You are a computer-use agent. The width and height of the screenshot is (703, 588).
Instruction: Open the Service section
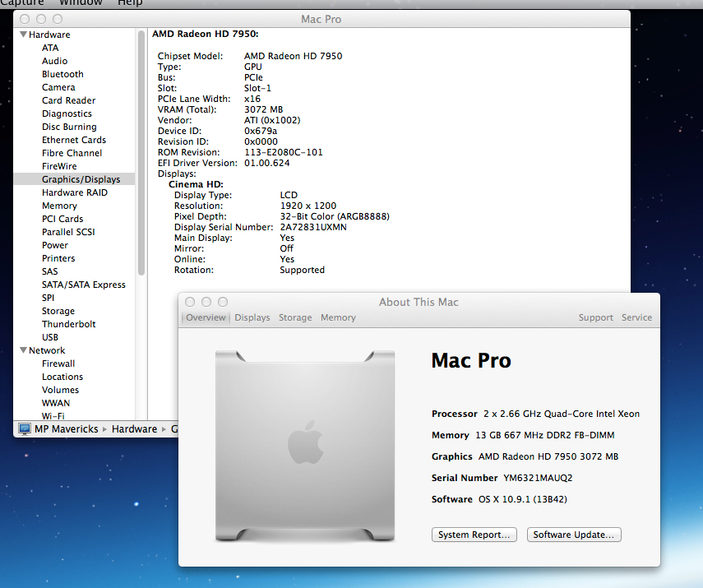[636, 317]
